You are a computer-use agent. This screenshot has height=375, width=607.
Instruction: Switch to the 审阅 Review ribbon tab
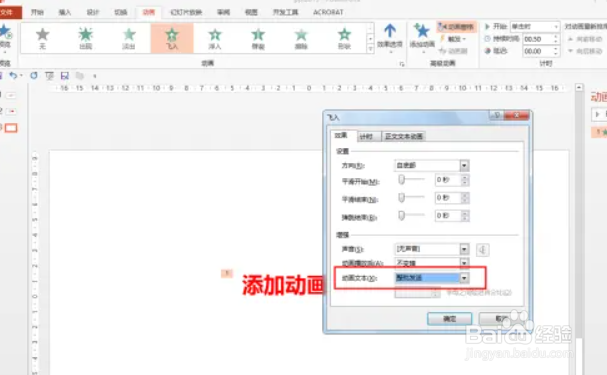(223, 12)
